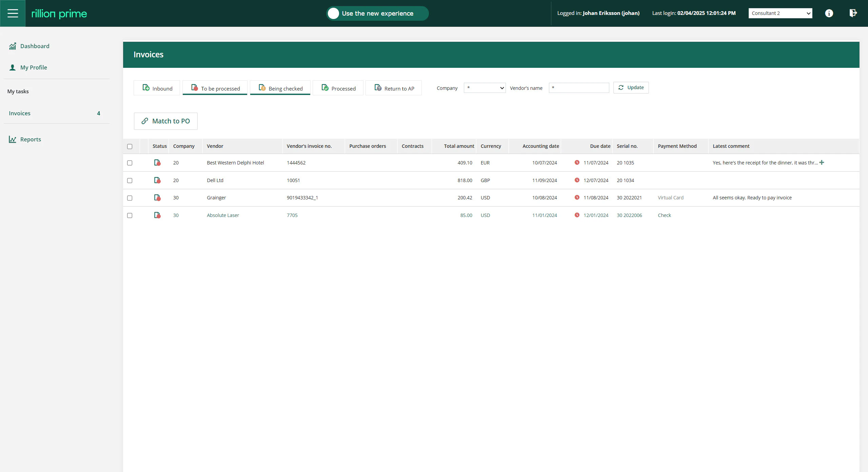The height and width of the screenshot is (472, 868).
Task: Check the select-all invoices checkbox
Action: (130, 146)
